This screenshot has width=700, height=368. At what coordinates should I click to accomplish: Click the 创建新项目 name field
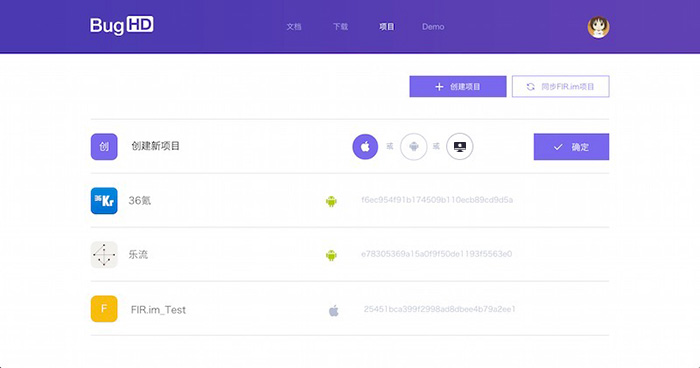coord(155,146)
